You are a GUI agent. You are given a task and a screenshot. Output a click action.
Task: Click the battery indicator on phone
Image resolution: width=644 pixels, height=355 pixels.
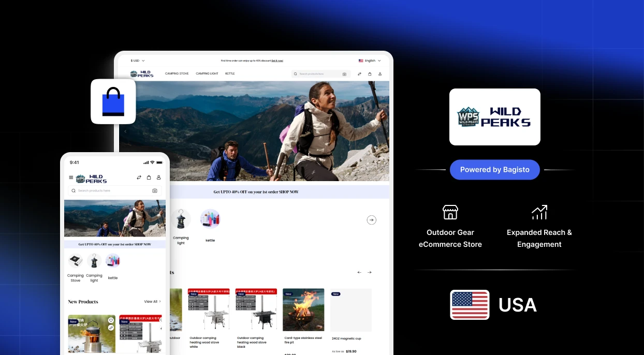[159, 162]
